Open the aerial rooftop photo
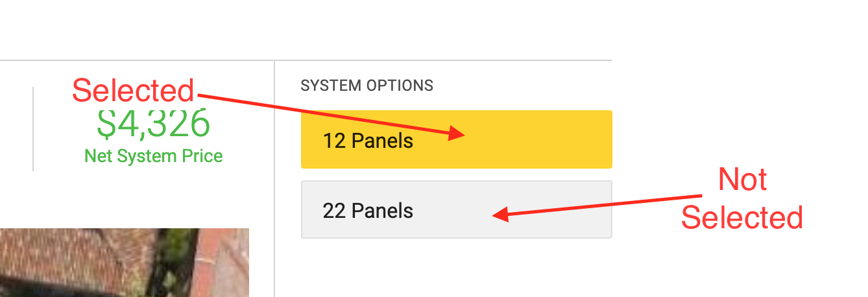This screenshot has width=868, height=297. pyautogui.click(x=125, y=263)
